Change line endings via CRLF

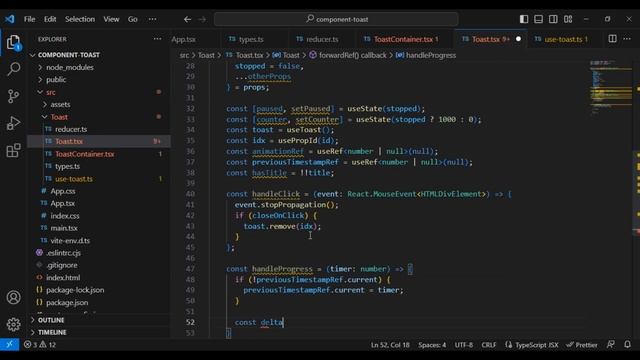click(489, 345)
